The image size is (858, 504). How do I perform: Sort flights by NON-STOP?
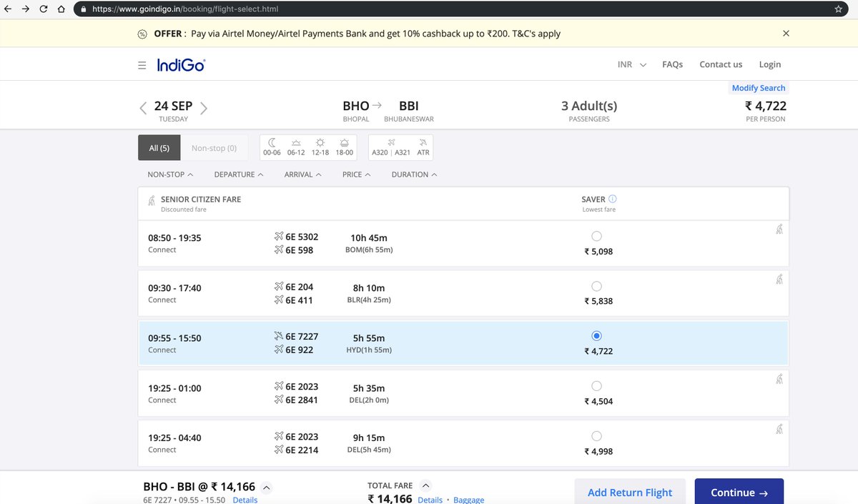click(x=170, y=174)
